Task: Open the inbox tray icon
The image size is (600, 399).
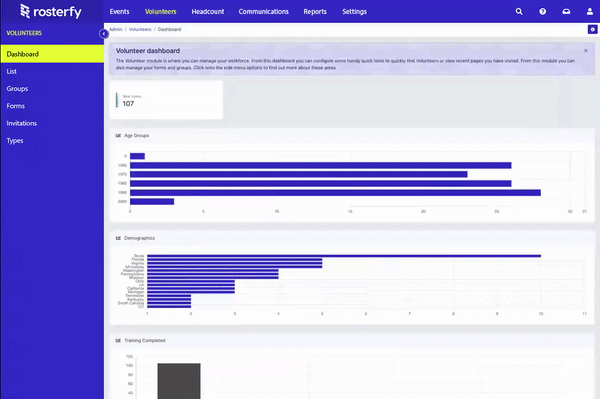Action: [x=566, y=11]
